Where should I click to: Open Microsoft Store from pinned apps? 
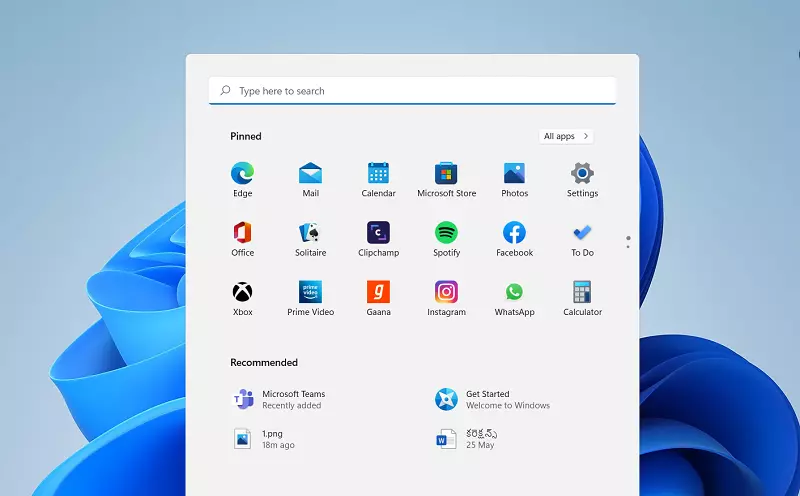(x=446, y=174)
